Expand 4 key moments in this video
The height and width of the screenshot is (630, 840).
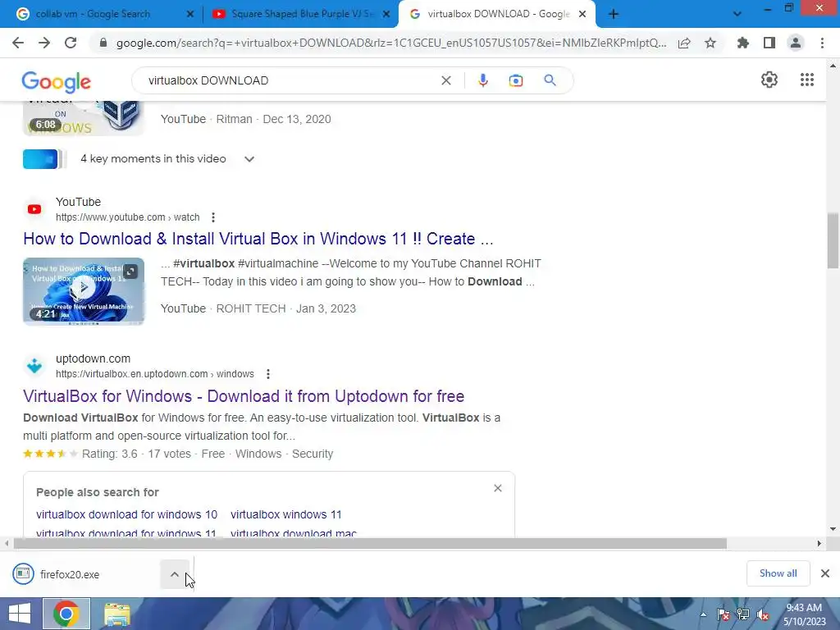(249, 159)
